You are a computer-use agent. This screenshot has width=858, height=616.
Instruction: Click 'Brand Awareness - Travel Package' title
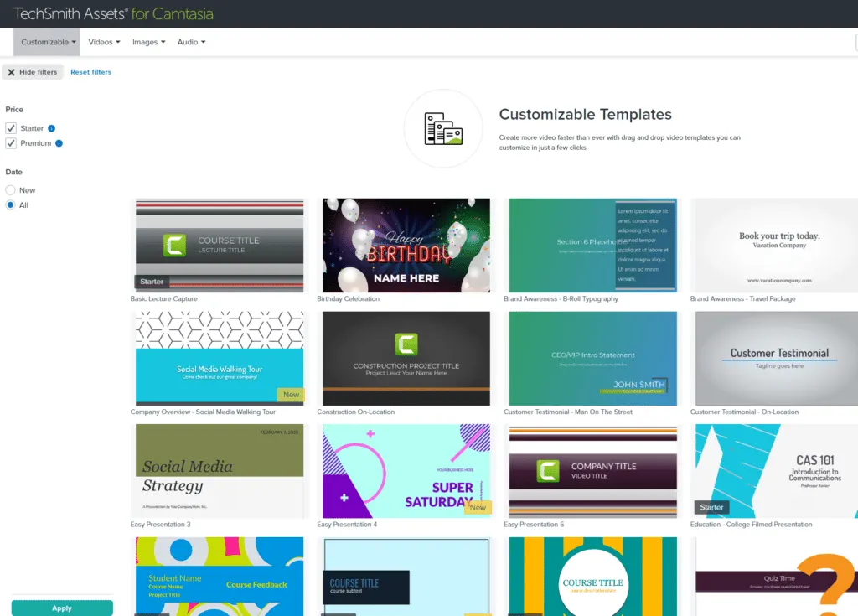(742, 299)
